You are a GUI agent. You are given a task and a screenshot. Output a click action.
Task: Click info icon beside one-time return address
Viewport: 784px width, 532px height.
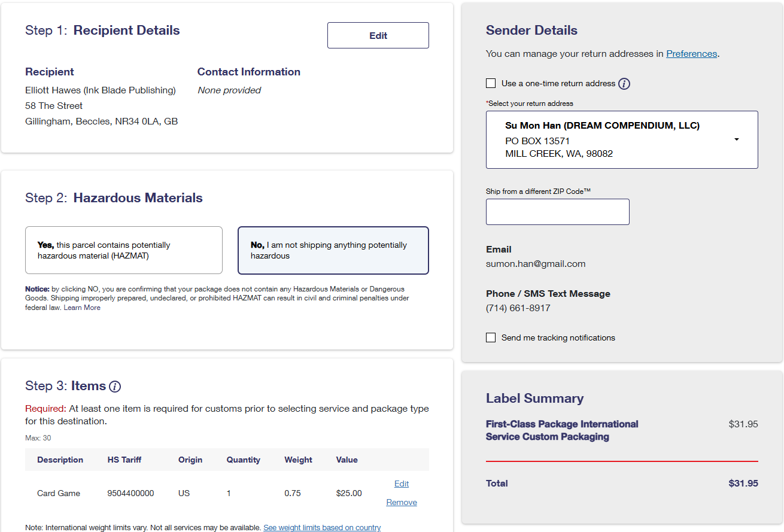624,84
